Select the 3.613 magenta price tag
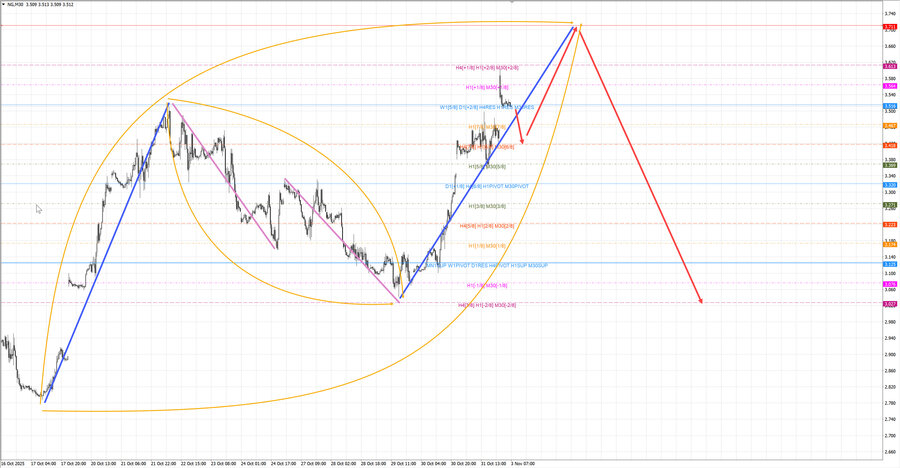900x468 pixels. (x=888, y=66)
